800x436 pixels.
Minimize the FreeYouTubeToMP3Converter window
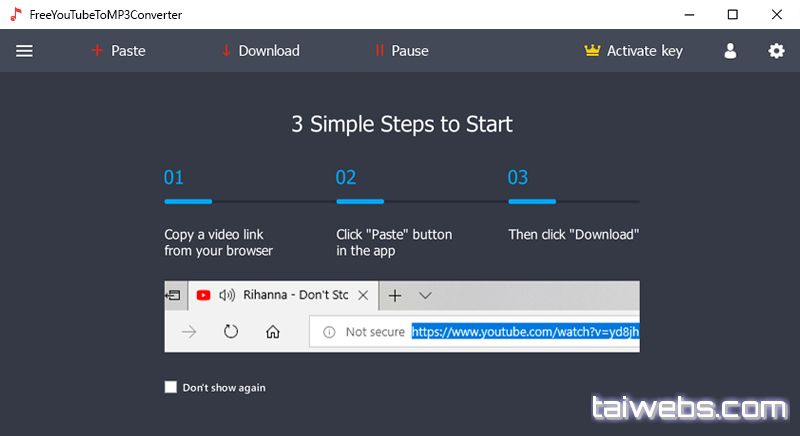click(689, 15)
